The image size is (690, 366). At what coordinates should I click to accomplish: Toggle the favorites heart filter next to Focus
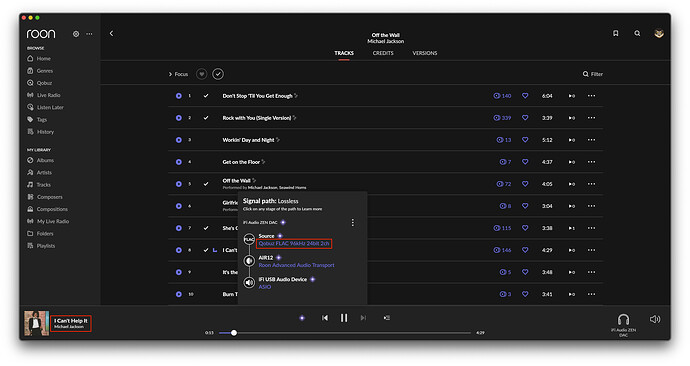[x=202, y=74]
